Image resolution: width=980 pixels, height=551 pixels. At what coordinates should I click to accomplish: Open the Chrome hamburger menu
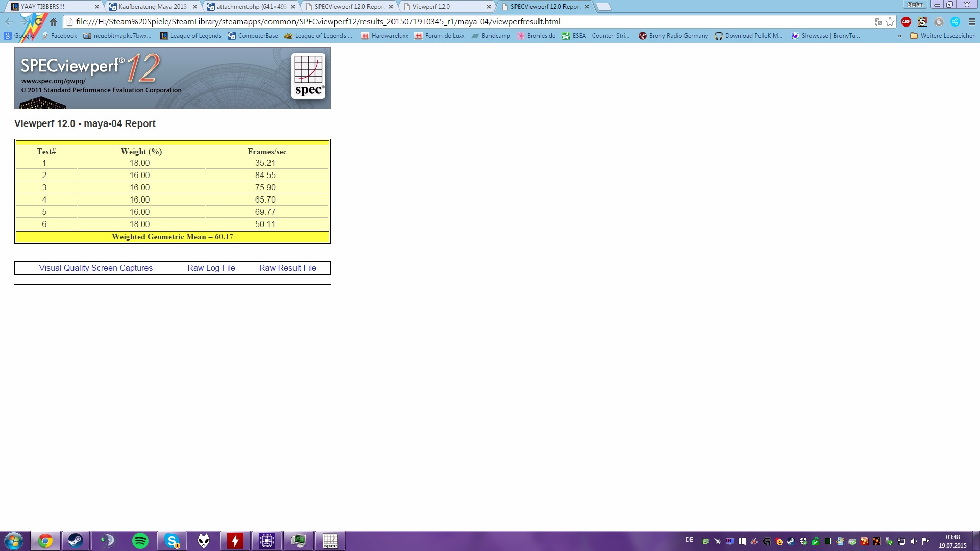click(972, 21)
